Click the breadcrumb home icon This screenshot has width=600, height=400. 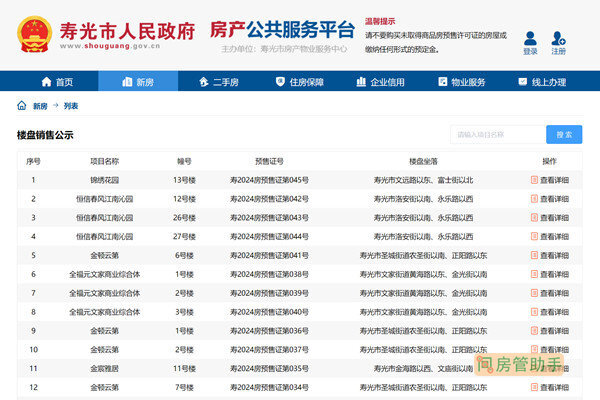[x=22, y=105]
